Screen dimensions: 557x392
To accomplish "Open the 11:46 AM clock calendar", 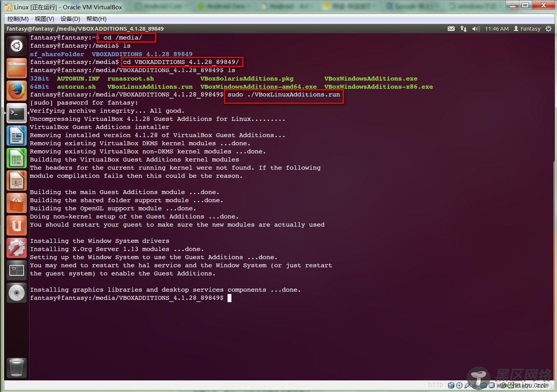I will (497, 29).
